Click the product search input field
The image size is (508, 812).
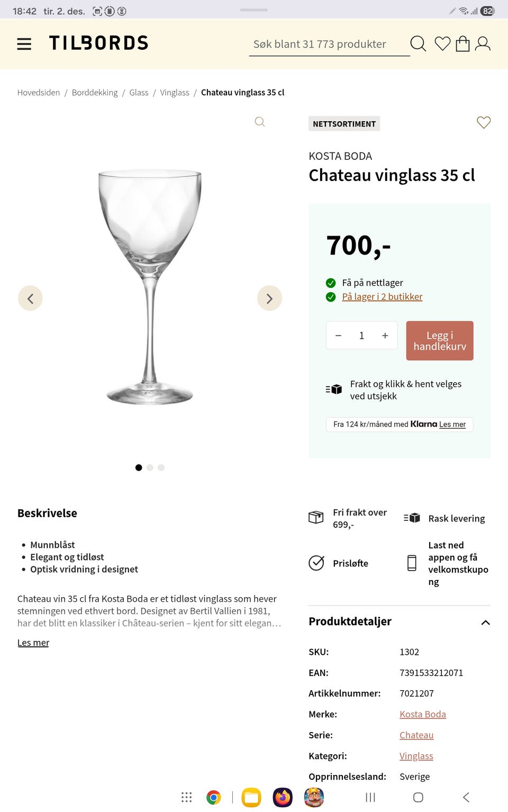coord(328,44)
